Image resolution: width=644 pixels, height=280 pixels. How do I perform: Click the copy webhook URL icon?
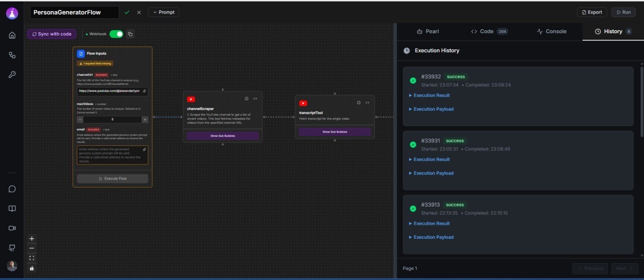coord(130,34)
